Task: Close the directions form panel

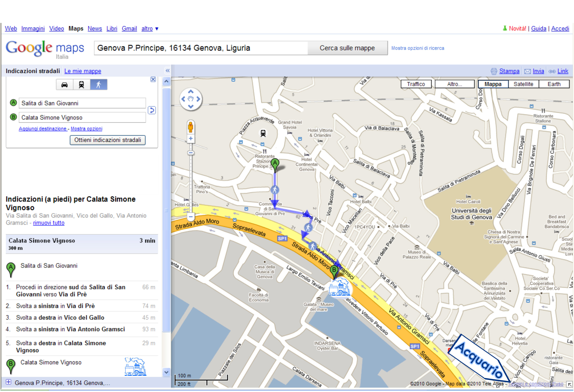Action: click(153, 79)
